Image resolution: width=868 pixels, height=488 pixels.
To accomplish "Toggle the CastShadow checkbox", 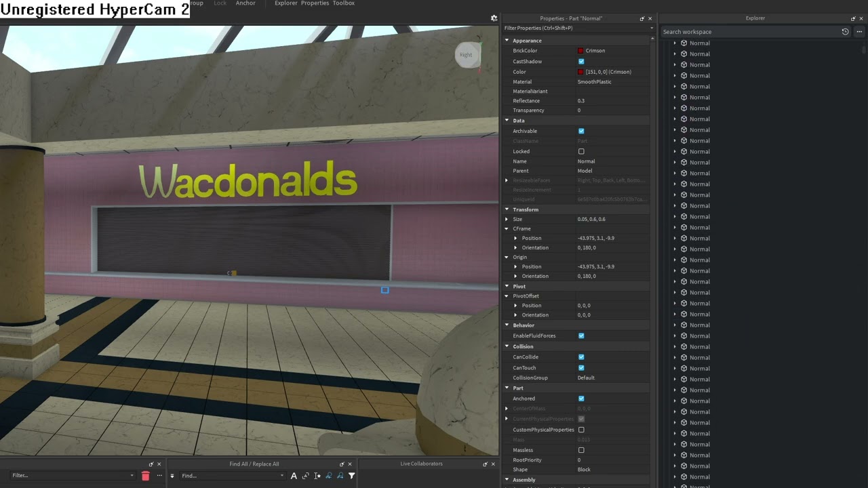I will pos(581,62).
